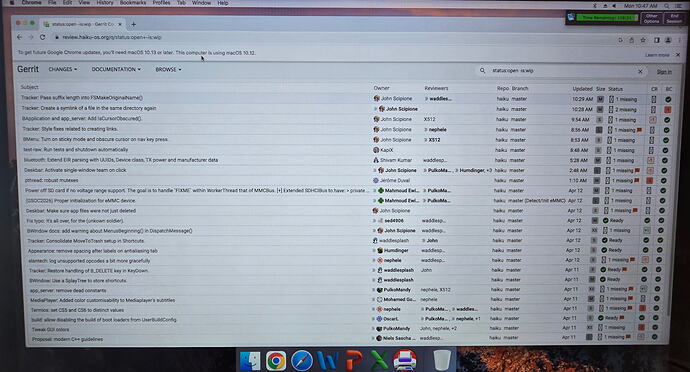Viewport: 690px width, 372px height.
Task: Open the Chrome menu in menu bar
Action: click(x=31, y=3)
